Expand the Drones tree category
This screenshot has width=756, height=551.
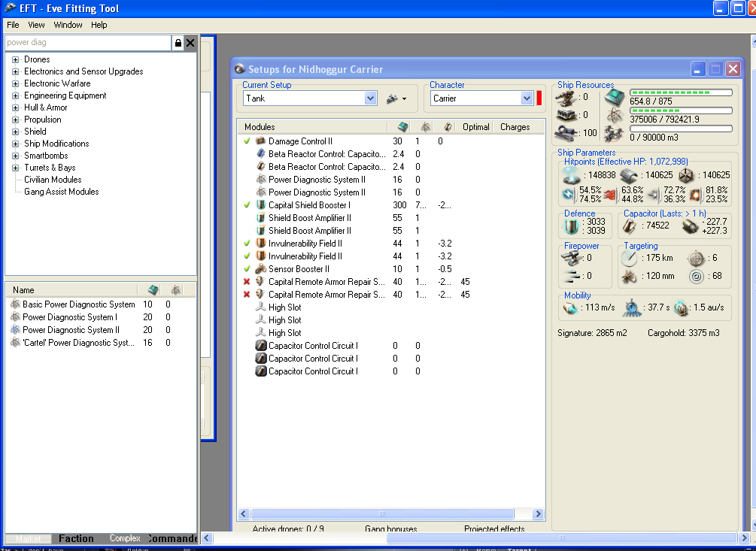coord(16,59)
